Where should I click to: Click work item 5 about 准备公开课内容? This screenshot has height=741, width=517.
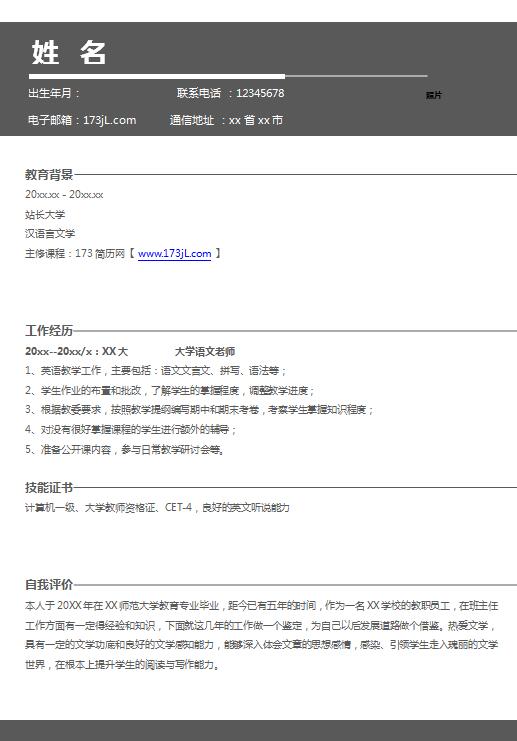(x=125, y=449)
